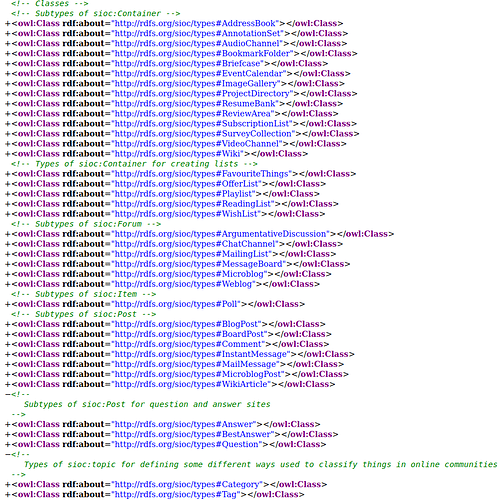Collapse the question and answer sites comment
The width and height of the screenshot is (503, 500).
(8, 394)
